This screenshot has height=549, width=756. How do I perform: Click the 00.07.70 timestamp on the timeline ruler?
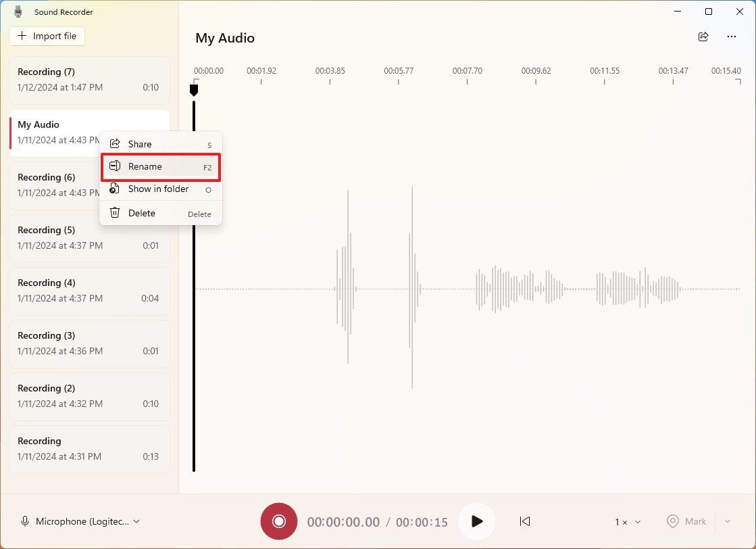tap(467, 70)
